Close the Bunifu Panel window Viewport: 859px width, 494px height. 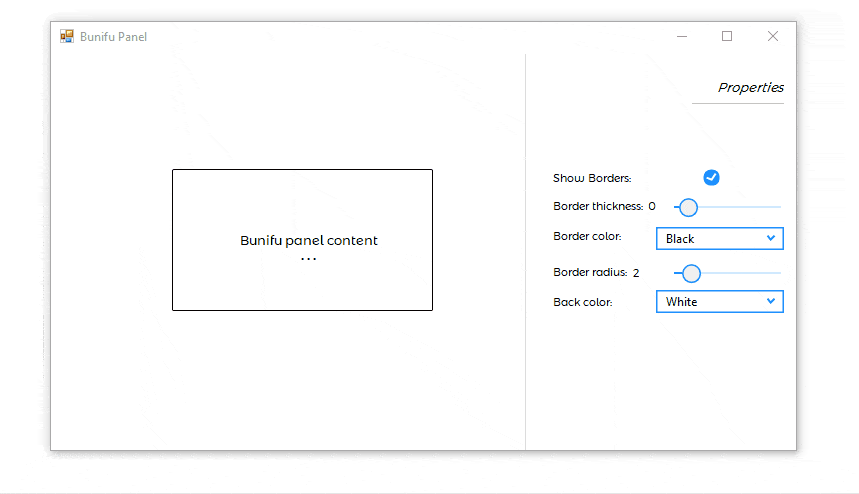pos(772,36)
